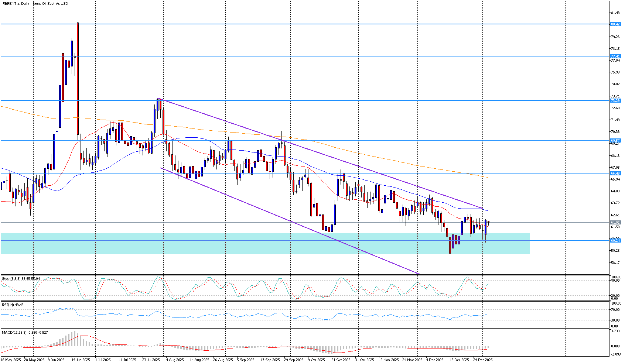Click the 66.49 horizontal level tag

coord(615,174)
